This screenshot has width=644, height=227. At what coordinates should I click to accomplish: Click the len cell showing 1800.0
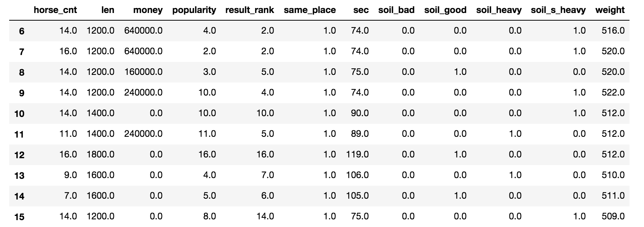pyautogui.click(x=100, y=154)
